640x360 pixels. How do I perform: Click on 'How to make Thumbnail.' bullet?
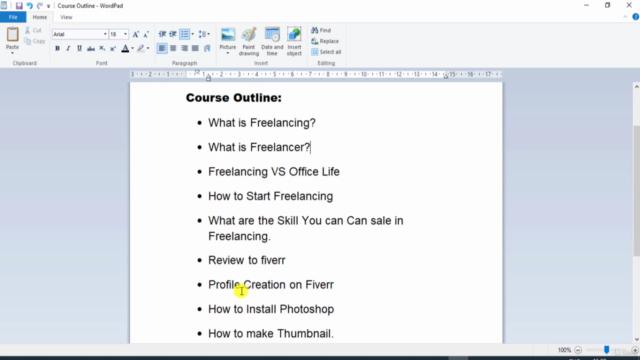[271, 334]
